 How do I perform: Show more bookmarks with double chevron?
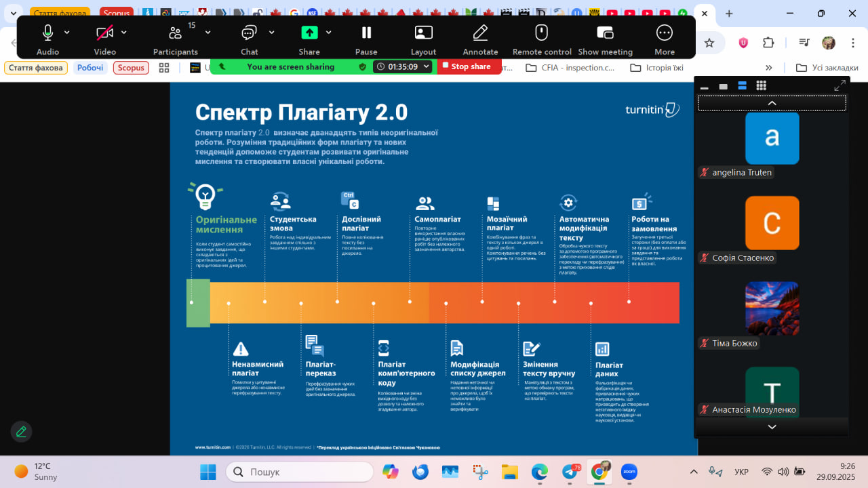coord(768,68)
